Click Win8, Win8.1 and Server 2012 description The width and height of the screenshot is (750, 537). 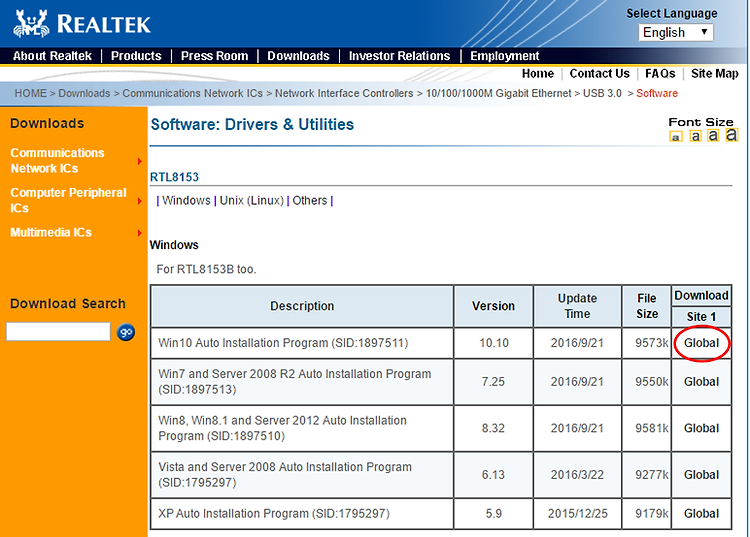[x=283, y=428]
